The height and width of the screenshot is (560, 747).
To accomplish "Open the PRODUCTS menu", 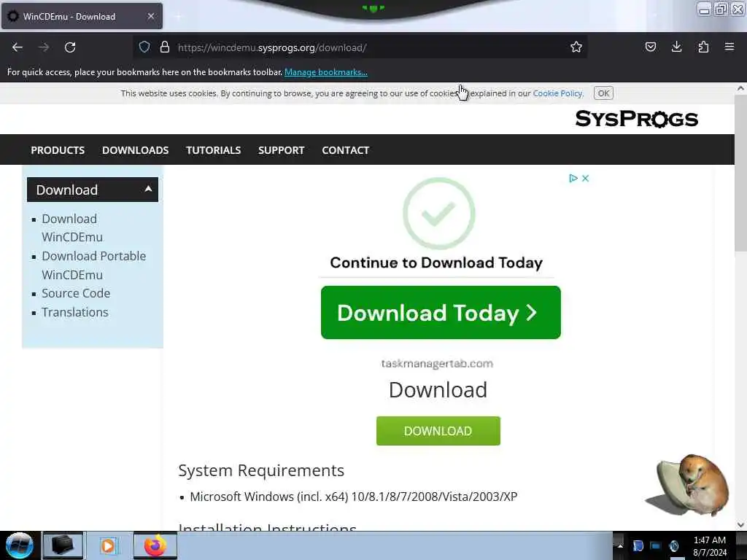I will point(58,150).
